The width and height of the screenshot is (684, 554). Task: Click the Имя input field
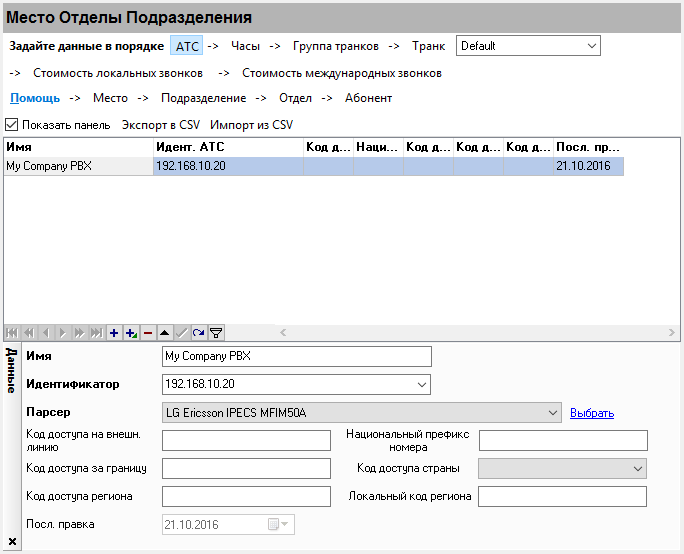coord(297,356)
